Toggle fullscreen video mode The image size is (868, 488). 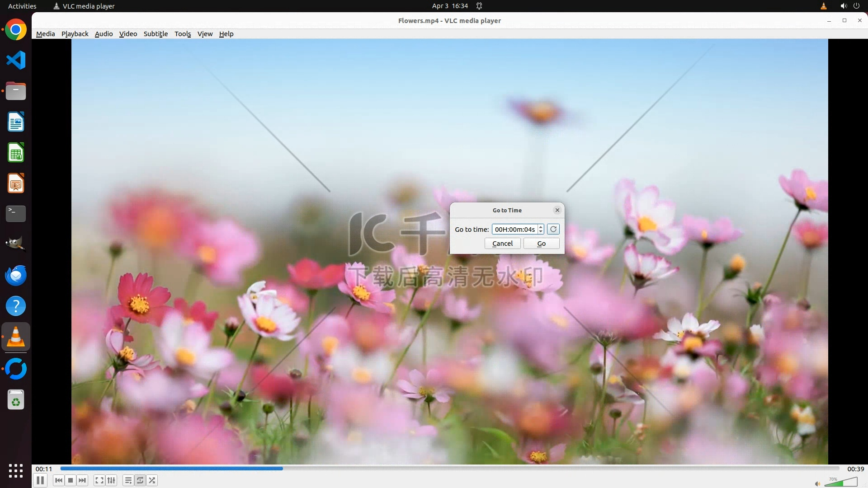[99, 480]
